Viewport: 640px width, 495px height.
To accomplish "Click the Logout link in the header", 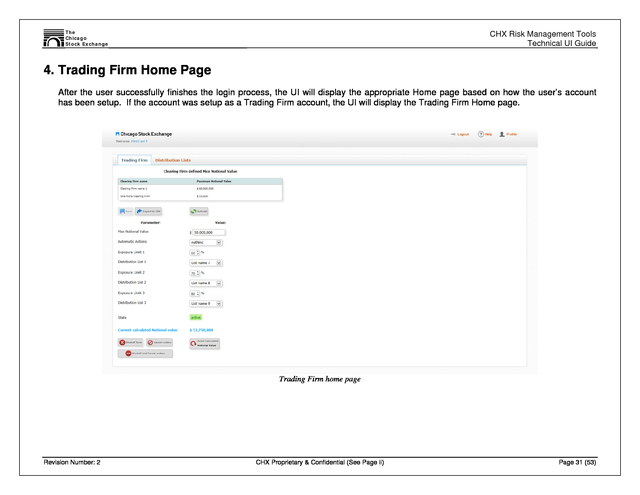I will (x=463, y=134).
